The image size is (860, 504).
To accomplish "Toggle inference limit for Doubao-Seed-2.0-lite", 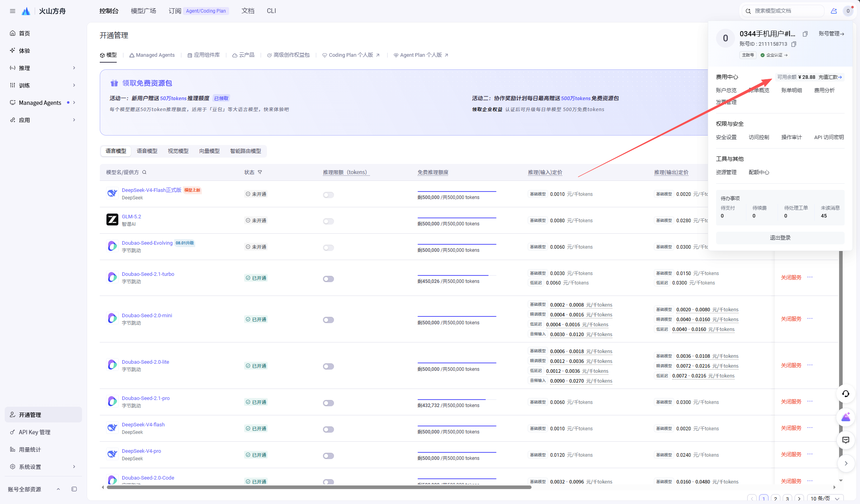I will (x=328, y=366).
